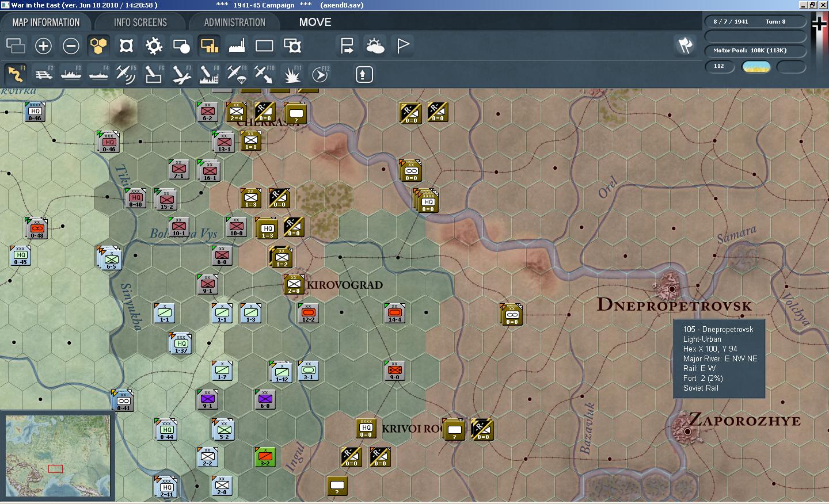Viewport: 829px width, 504px height.
Task: Select the infantry unit labeled 13-1
Action: [x=224, y=143]
